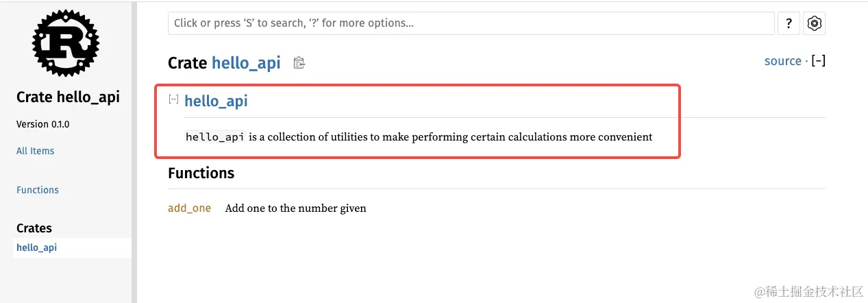Focus the documentation search box
This screenshot has width=868, height=303.
click(x=471, y=23)
